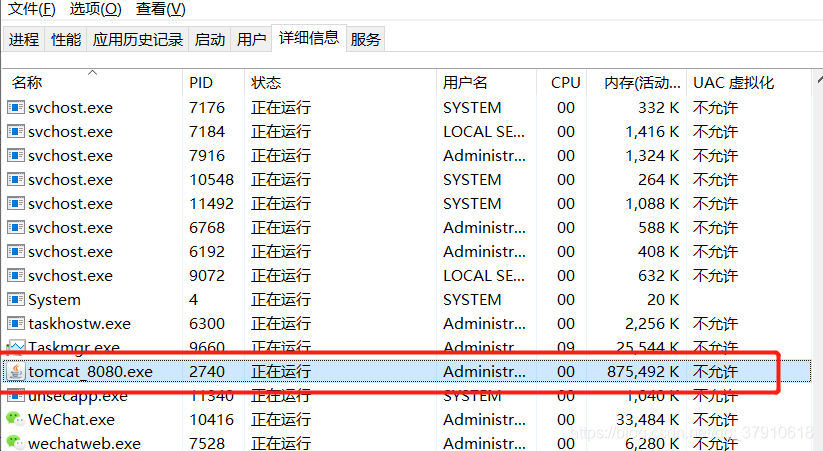Sort by the PID column header

point(213,82)
